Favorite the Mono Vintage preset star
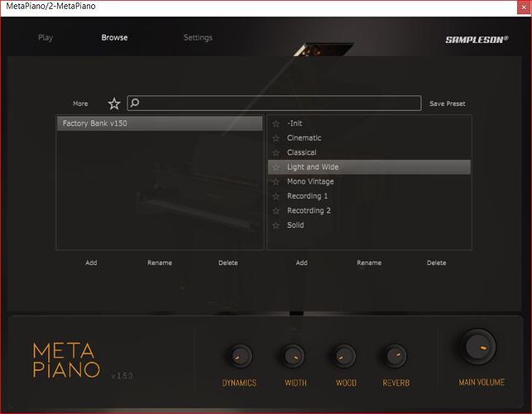This screenshot has height=414, width=532. tap(276, 181)
